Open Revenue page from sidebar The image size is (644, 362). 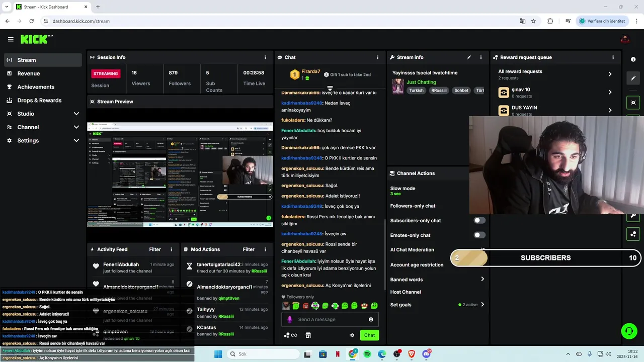click(x=43, y=73)
